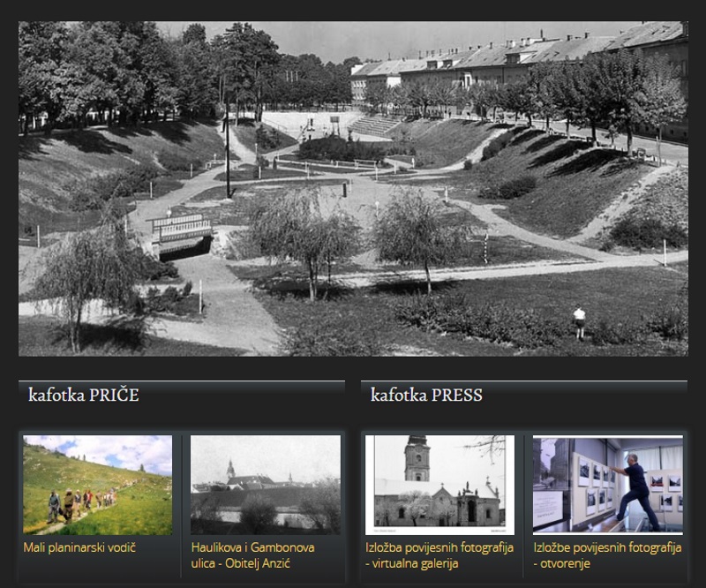Open "Haulikova i Gambonova ulica" link
706x588 pixels.
252,554
